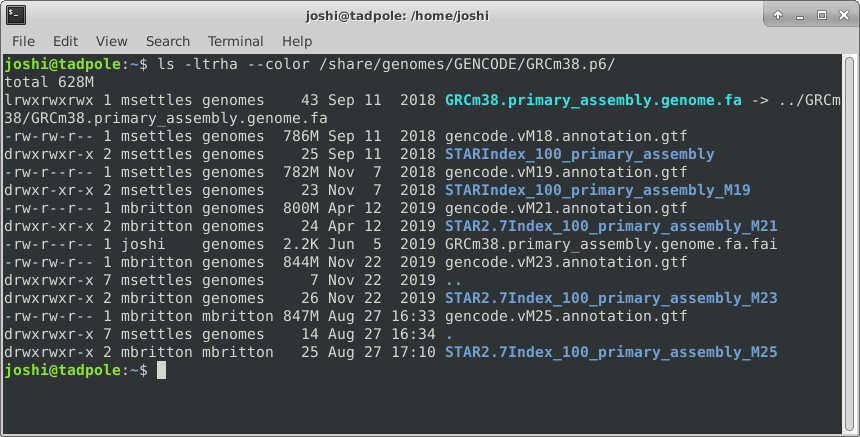Click the gencode.vM18.annotation.gtf file name
860x437 pixels.
coord(566,136)
